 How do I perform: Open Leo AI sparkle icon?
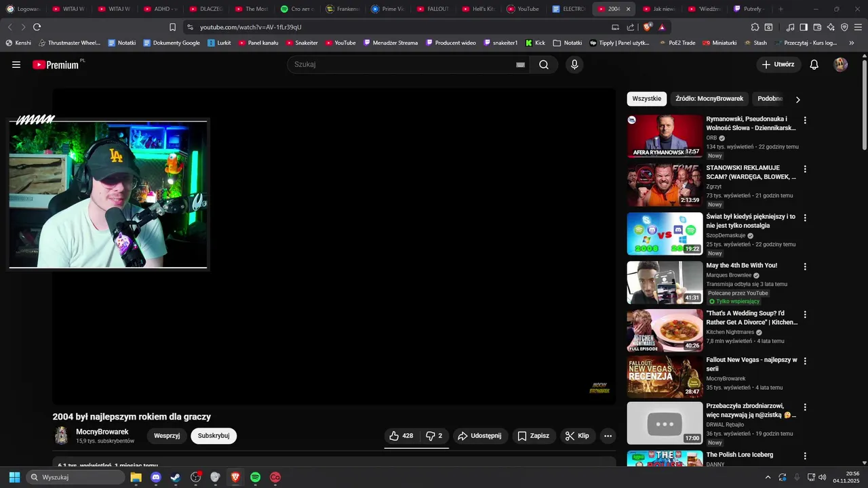coord(831,27)
